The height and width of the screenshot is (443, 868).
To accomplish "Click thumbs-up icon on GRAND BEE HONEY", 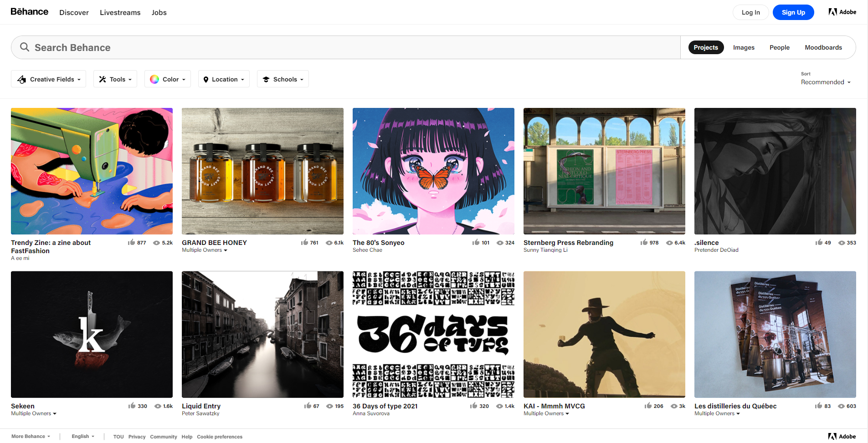I will tap(304, 242).
